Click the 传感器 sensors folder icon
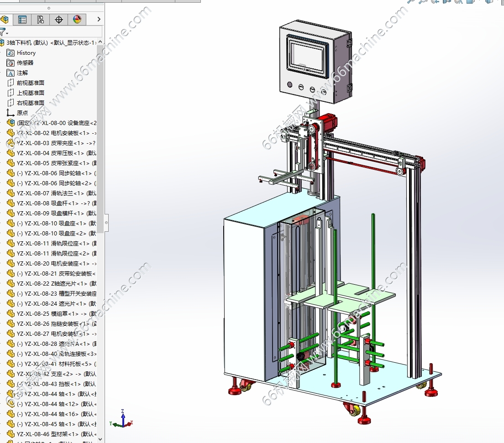The image size is (504, 443). [10, 63]
